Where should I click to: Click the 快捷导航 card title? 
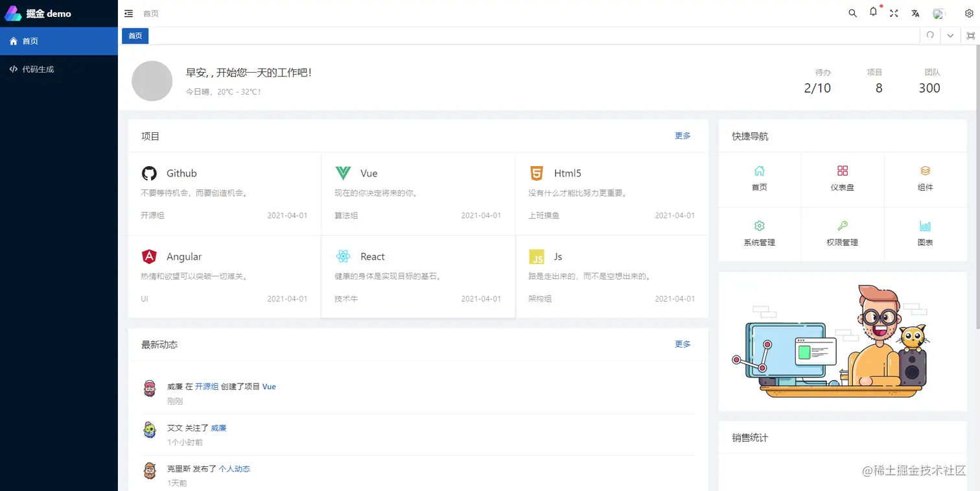pyautogui.click(x=750, y=136)
